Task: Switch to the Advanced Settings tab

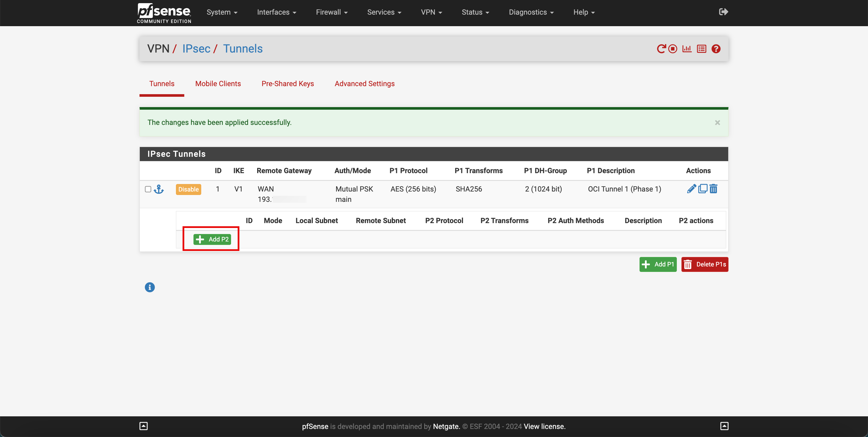Action: point(364,84)
